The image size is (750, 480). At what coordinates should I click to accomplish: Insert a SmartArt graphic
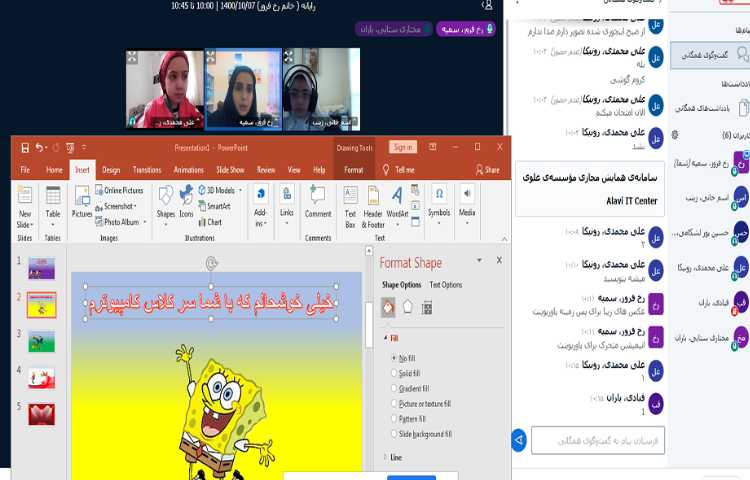point(214,207)
